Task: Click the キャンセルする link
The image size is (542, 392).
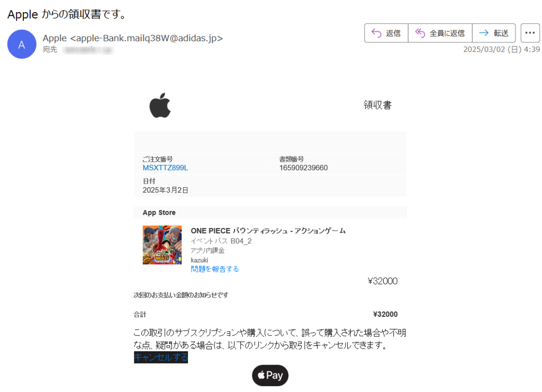Action: tap(161, 357)
